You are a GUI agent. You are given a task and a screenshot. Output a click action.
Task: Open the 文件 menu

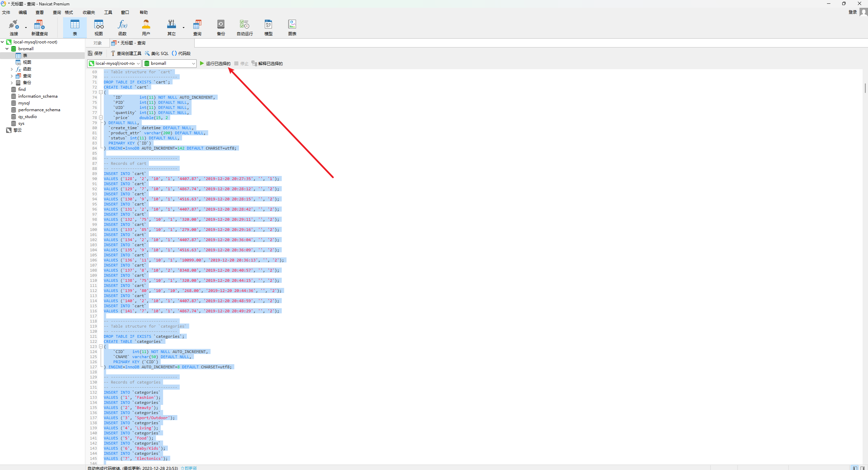[x=6, y=12]
